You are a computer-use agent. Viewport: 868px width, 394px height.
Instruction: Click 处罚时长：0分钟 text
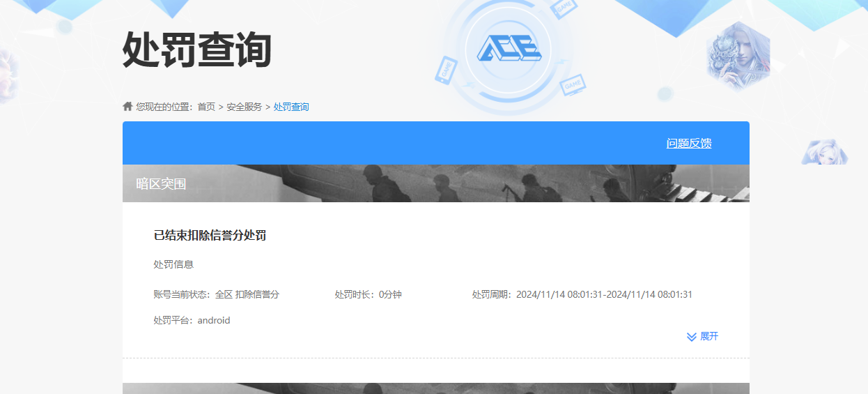tap(368, 294)
